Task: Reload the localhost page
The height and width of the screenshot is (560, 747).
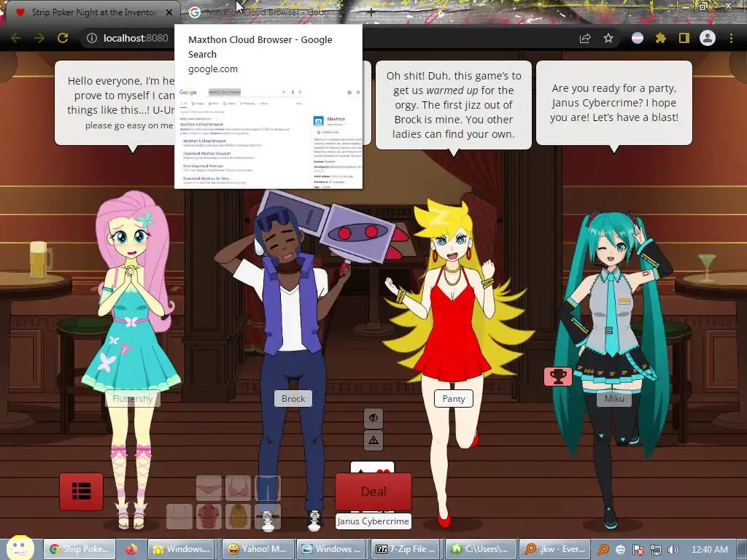Action: (x=63, y=38)
